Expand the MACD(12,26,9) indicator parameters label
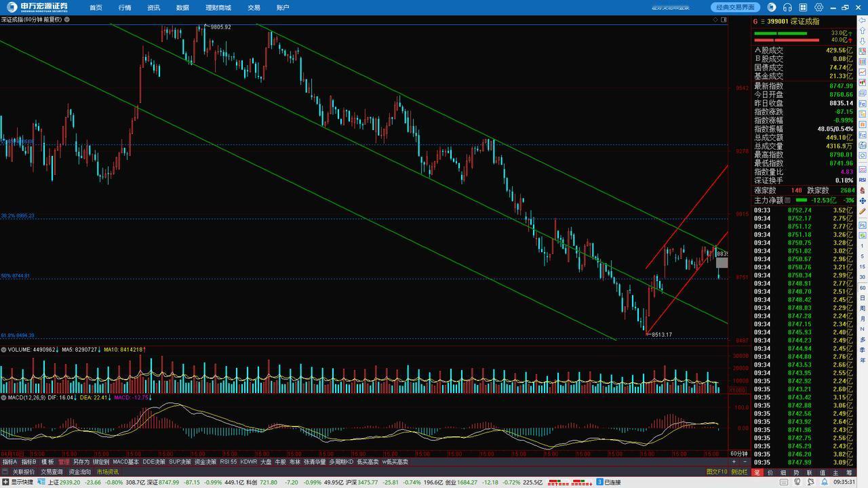The height and width of the screenshot is (488, 868). (x=27, y=398)
